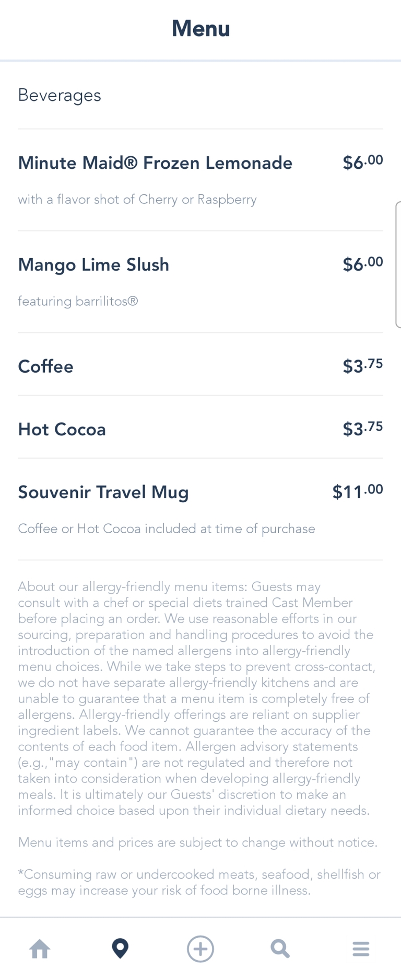Click the $11.00 Souvenir Travel Mug price
Image resolution: width=401 pixels, height=980 pixels.
[x=358, y=492]
